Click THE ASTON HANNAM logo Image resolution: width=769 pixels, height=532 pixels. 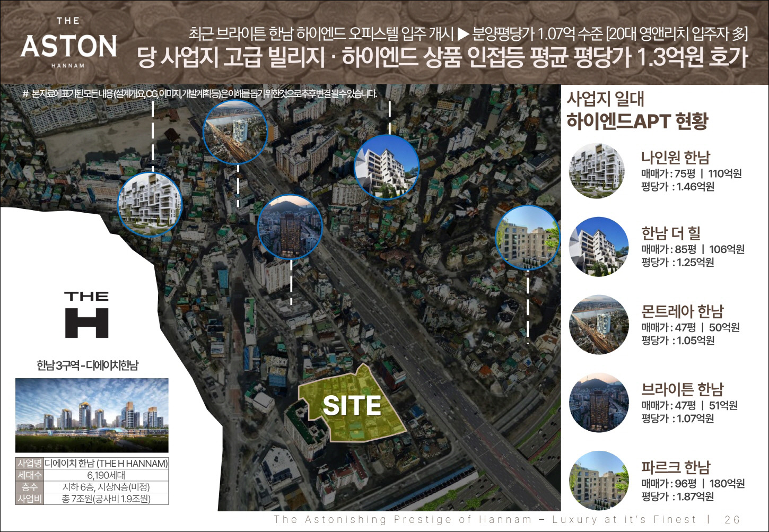(x=68, y=42)
